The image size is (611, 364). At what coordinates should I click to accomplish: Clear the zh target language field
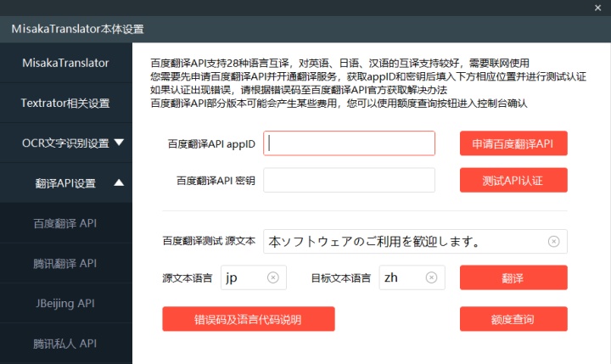point(431,277)
